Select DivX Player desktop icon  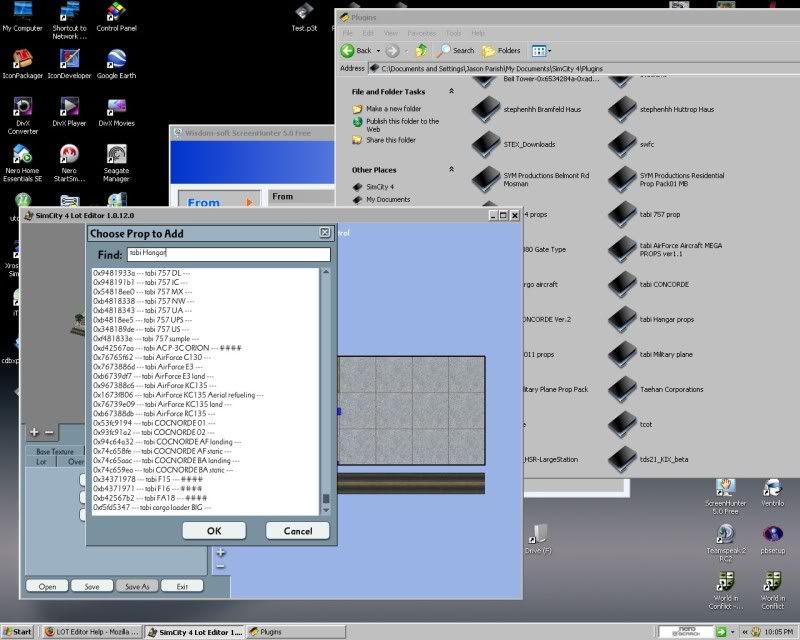(x=69, y=112)
